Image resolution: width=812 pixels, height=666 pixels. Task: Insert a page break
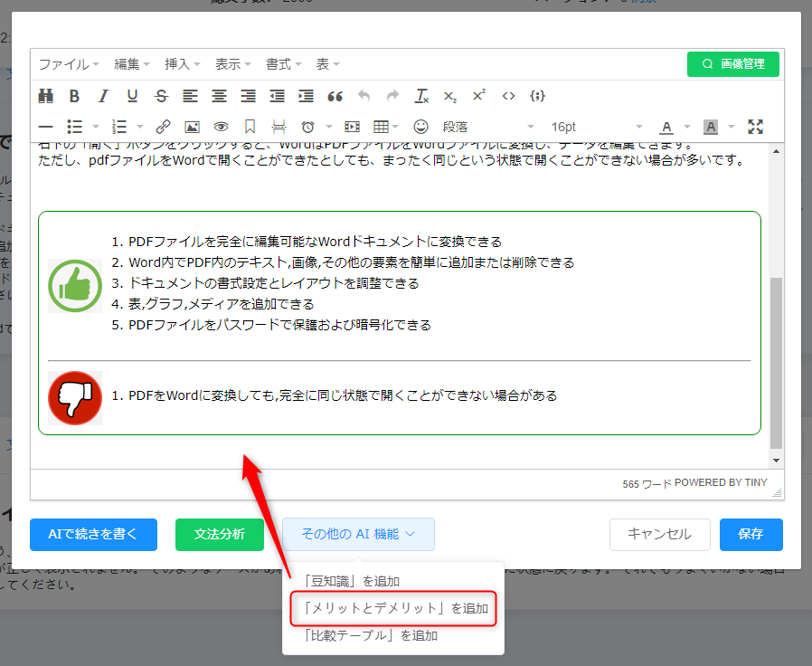[279, 127]
